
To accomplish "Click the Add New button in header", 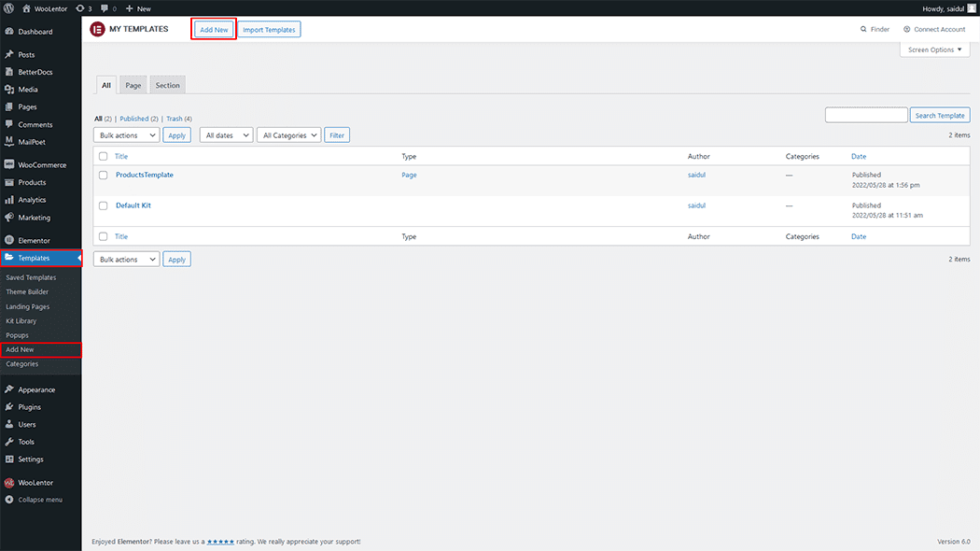I will pos(214,29).
